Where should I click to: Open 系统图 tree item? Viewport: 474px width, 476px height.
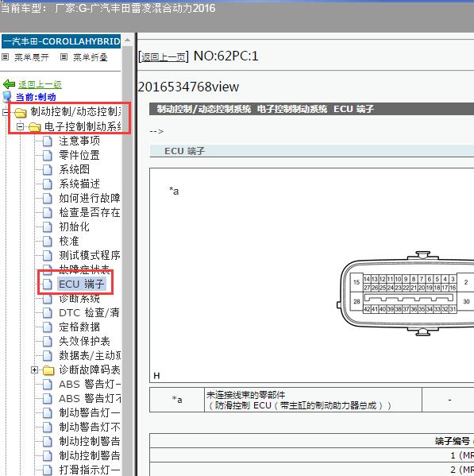coord(75,169)
